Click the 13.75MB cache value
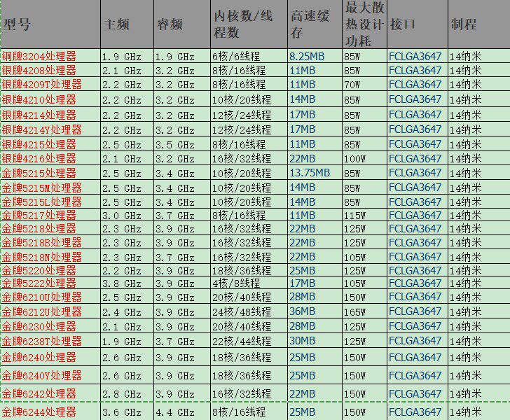 [x=310, y=173]
